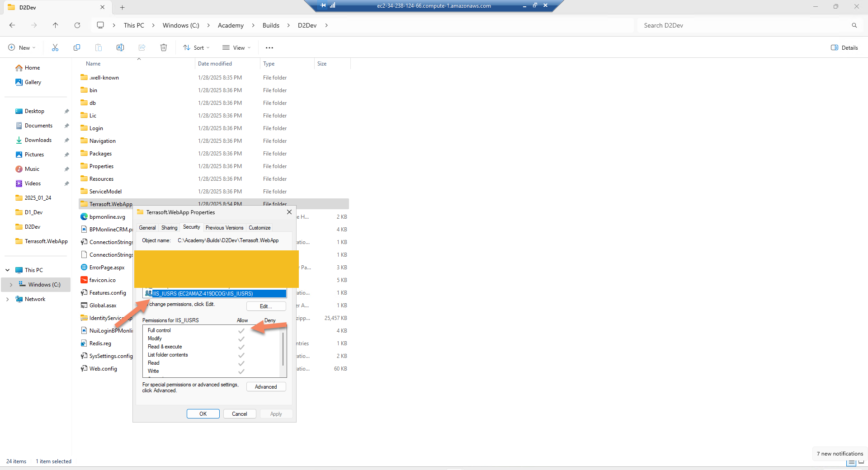Viewport: 868px width, 470px height.
Task: Click the 7 new notifications popup
Action: click(x=840, y=454)
